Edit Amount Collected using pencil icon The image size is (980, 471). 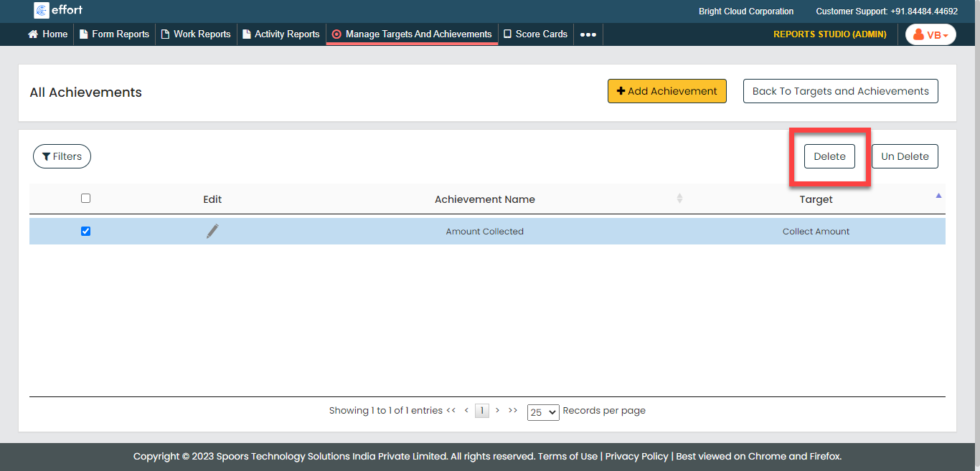tap(212, 231)
